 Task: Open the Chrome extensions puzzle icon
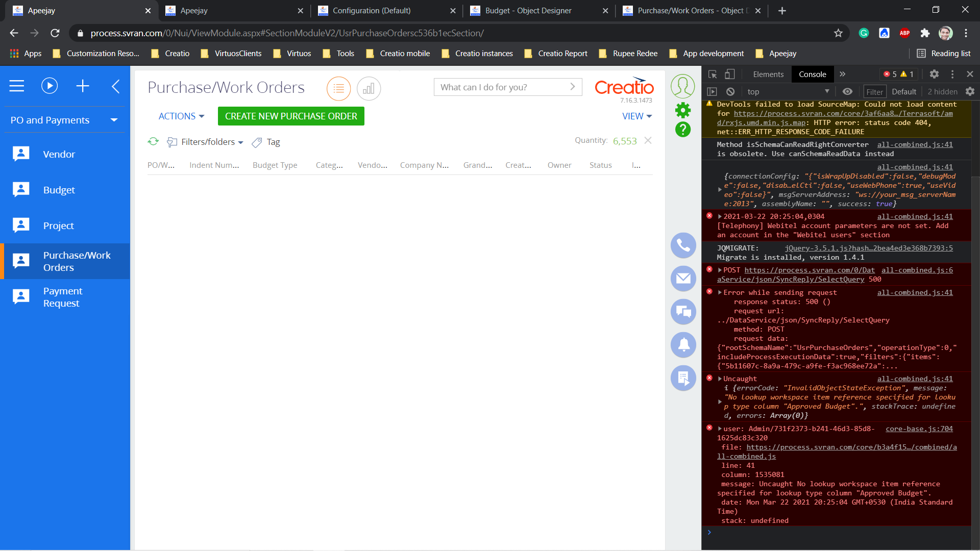pos(925,33)
